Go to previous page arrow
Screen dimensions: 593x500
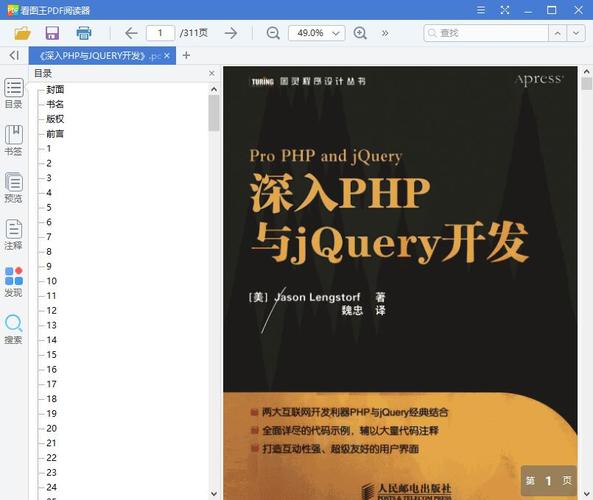[x=131, y=33]
